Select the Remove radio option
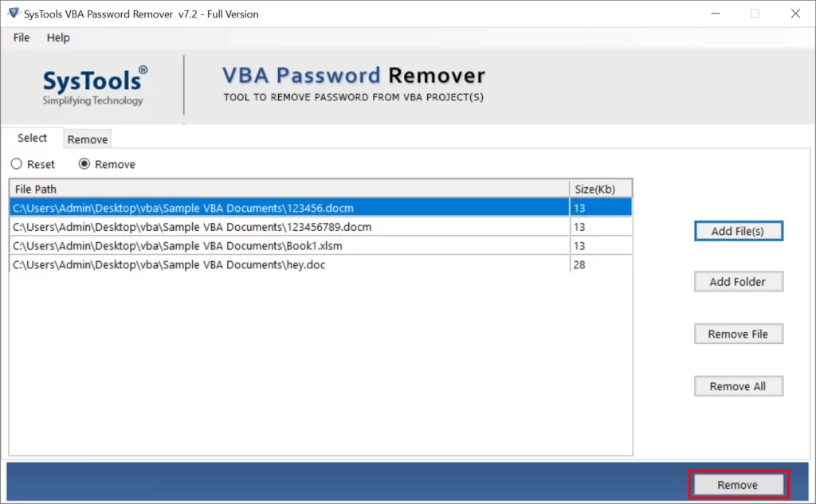Viewport: 816px width, 504px height. click(x=107, y=164)
